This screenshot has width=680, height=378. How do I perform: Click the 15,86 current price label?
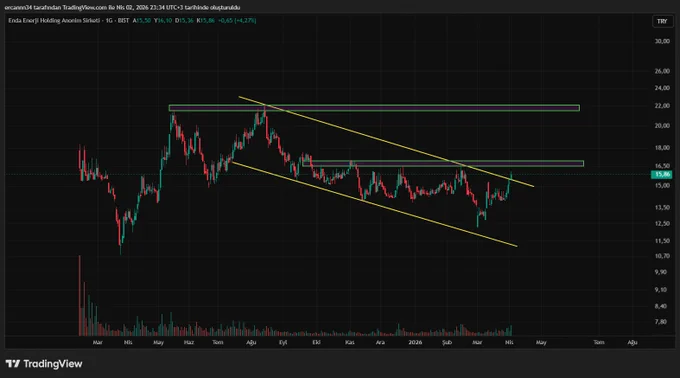[662, 174]
